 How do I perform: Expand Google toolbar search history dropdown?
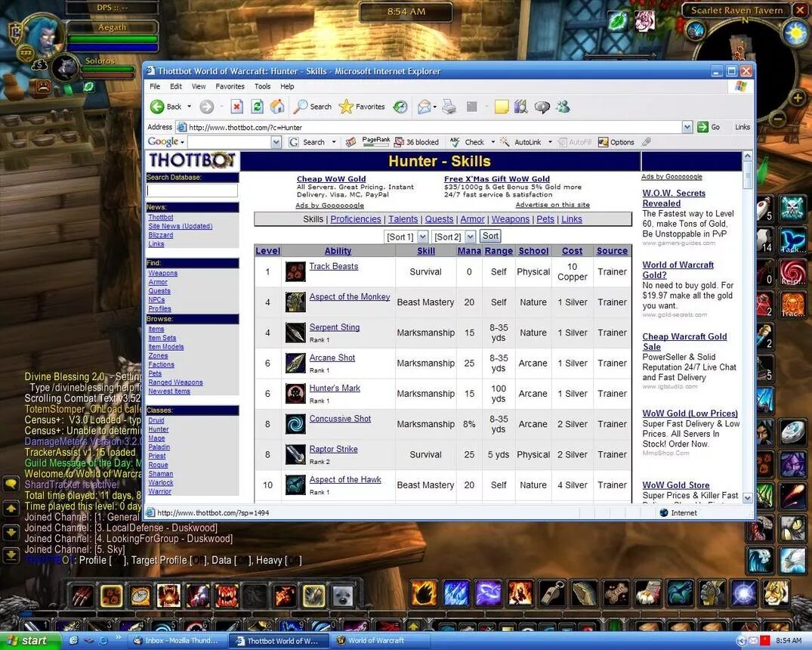276,142
